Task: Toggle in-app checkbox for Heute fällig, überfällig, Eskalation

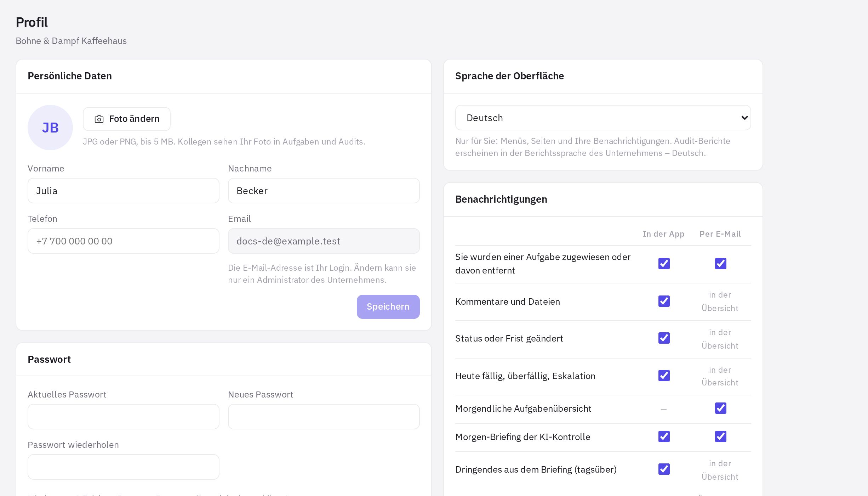Action: 664,376
